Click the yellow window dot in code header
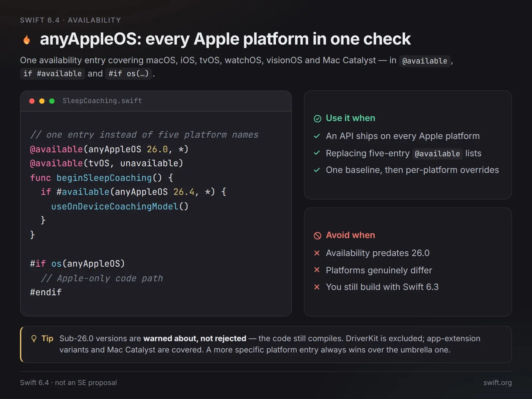This screenshot has height=399, width=532. [x=42, y=101]
